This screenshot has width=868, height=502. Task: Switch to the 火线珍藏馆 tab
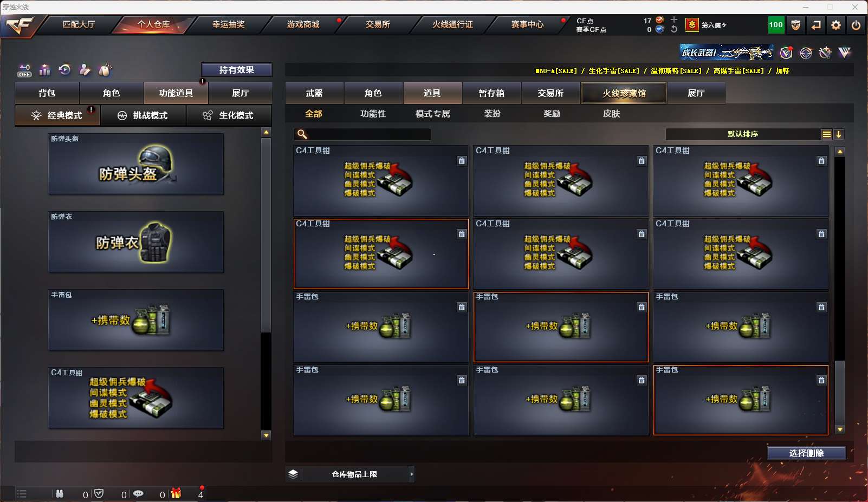coord(624,93)
